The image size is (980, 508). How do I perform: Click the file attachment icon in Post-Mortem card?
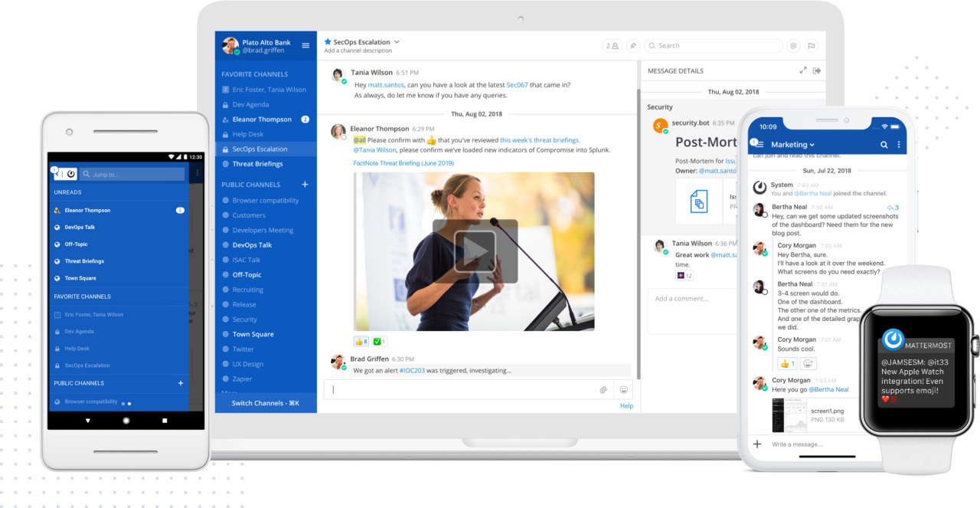698,202
